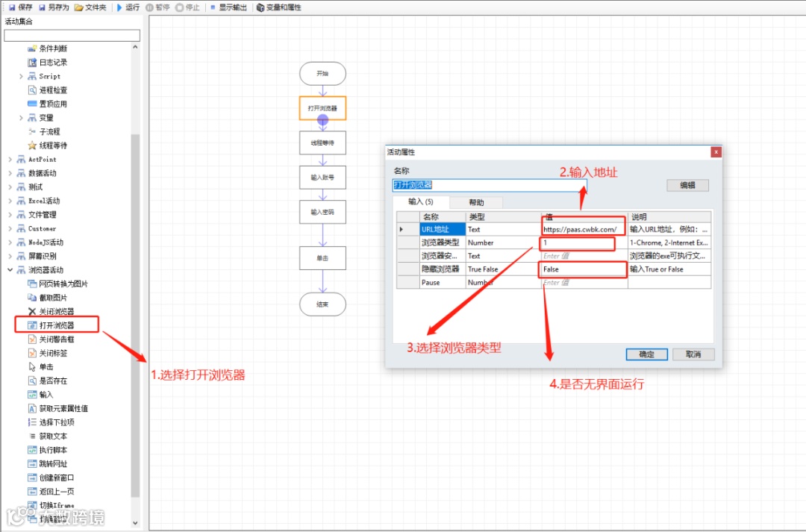Select 选择下拉项 activity icon
This screenshot has width=806, height=532.
pyautogui.click(x=32, y=422)
